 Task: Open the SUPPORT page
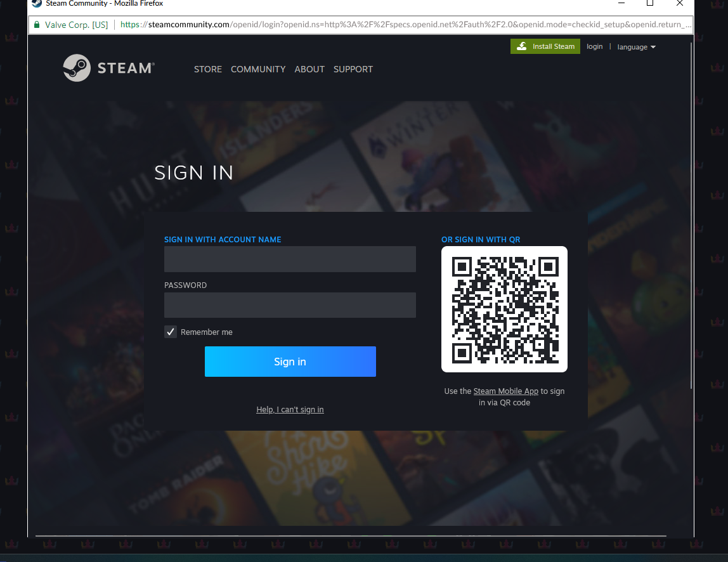click(353, 69)
